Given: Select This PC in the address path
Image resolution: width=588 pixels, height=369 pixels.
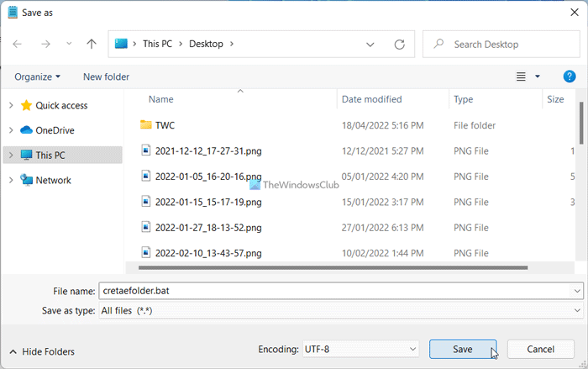Looking at the screenshot, I should coord(157,44).
